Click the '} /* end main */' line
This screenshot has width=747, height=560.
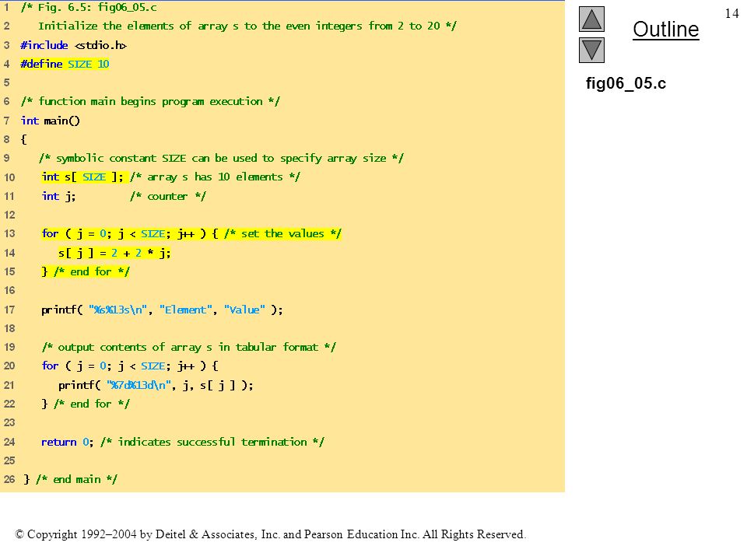70,479
